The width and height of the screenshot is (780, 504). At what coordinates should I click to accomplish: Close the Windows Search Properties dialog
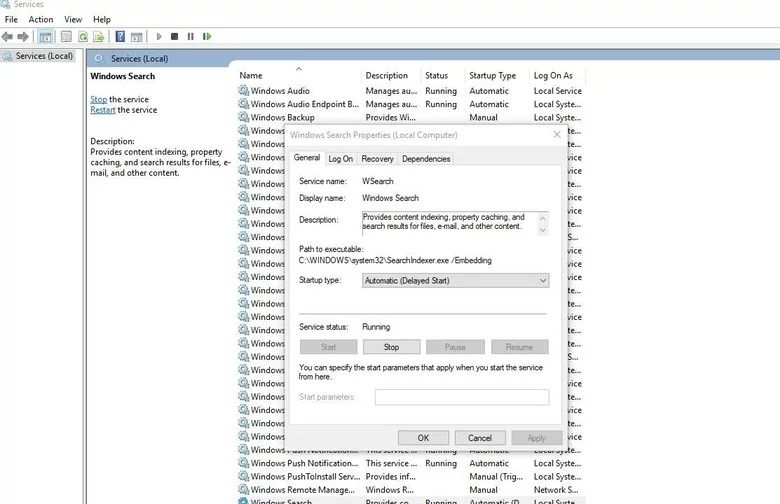pyautogui.click(x=557, y=135)
